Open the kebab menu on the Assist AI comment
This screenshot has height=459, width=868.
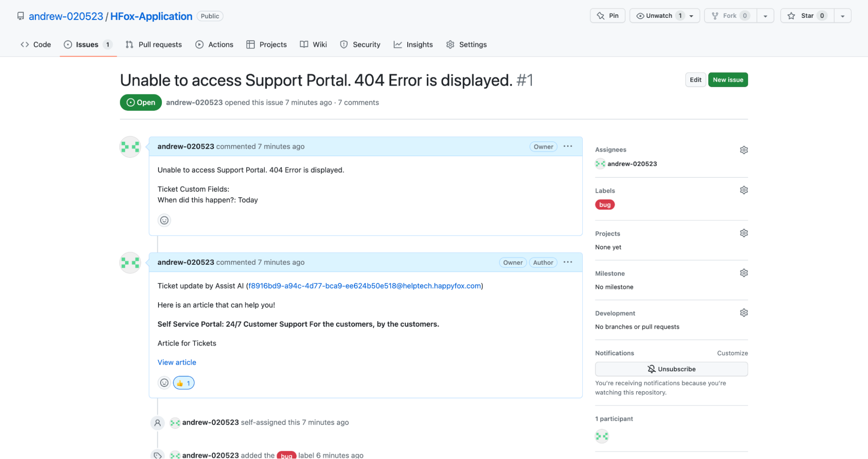[x=568, y=262]
